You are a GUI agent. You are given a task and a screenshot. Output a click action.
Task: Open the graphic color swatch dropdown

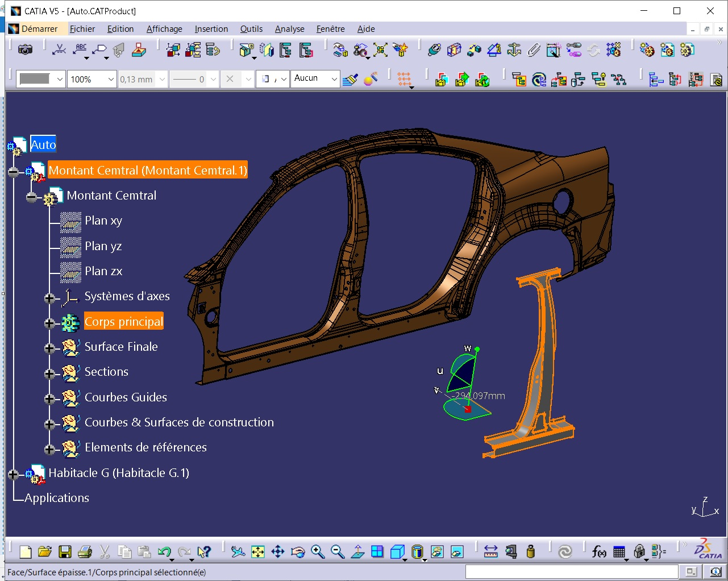(60, 79)
